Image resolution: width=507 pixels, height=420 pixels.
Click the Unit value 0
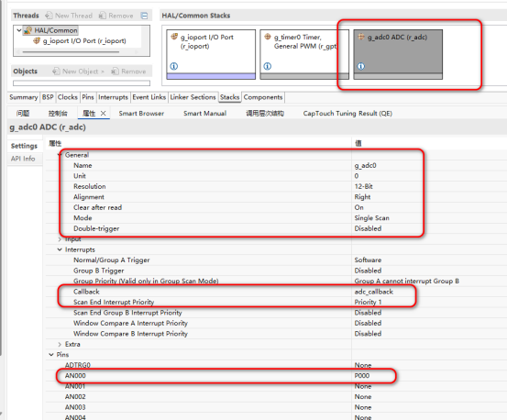(357, 176)
